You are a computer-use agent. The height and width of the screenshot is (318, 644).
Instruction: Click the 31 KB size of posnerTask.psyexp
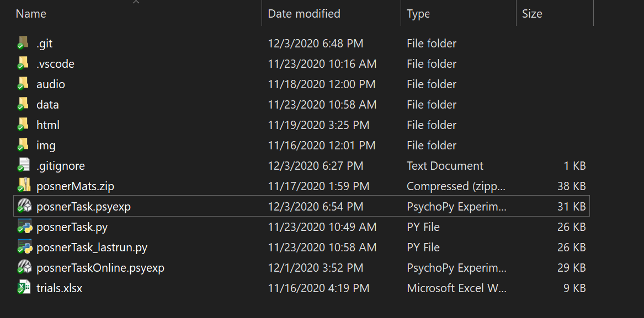[x=571, y=207]
